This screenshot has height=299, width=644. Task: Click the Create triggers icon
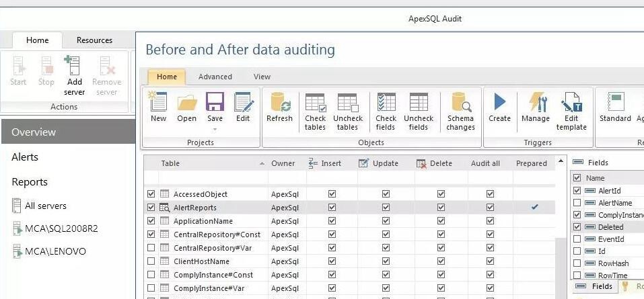coord(499,101)
